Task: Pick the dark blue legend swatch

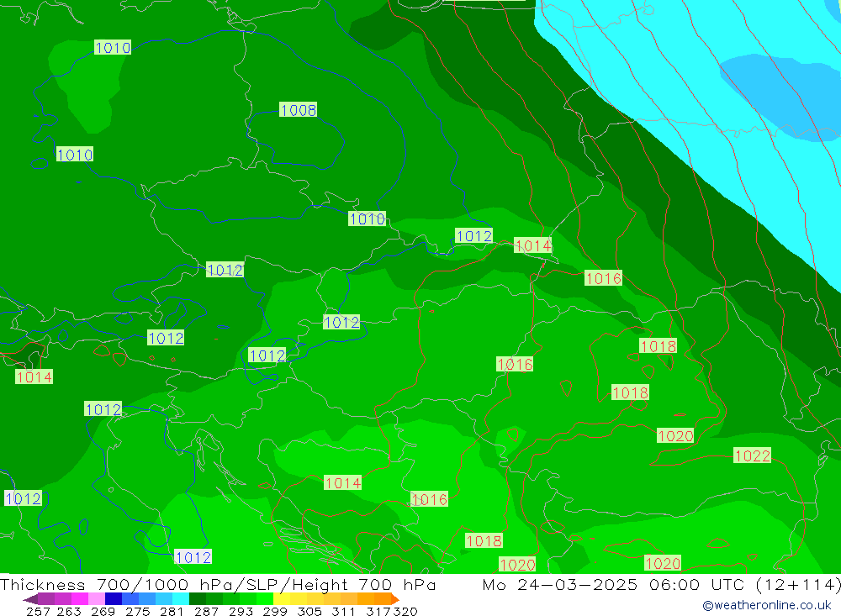Action: (114, 599)
